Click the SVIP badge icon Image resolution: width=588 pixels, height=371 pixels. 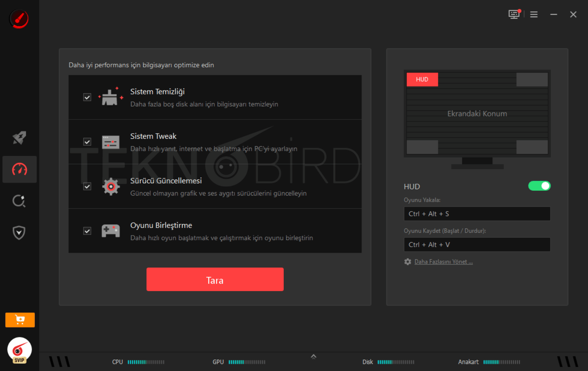point(19,350)
